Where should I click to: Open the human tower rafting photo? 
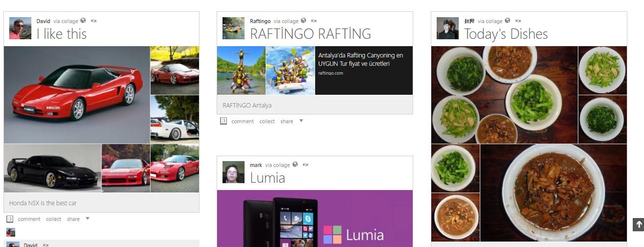[241, 70]
